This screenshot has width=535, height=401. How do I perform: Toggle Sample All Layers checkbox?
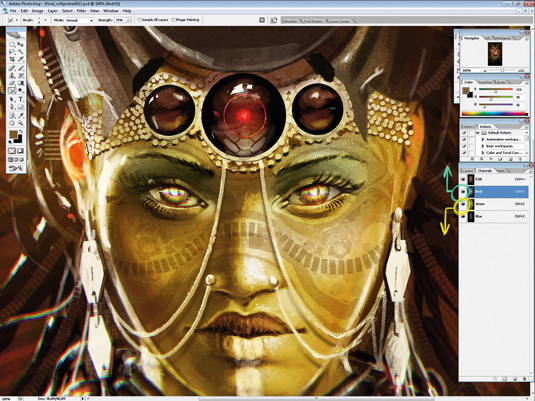(139, 20)
